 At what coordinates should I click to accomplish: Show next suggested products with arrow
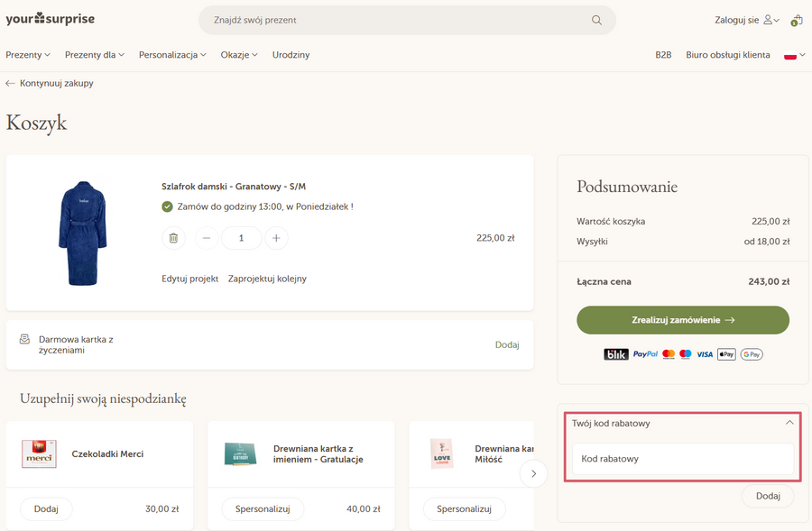[533, 473]
